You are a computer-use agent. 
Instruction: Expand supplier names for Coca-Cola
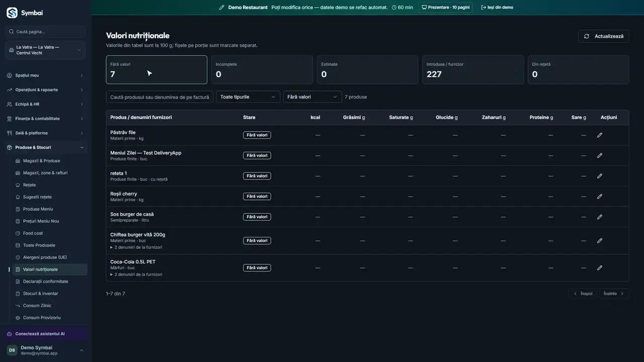point(136,275)
